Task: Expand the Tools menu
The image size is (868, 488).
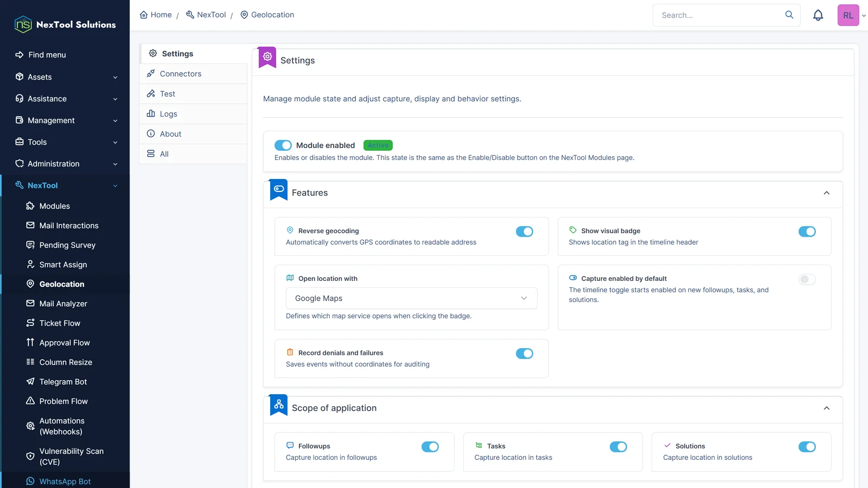Action: coord(65,142)
